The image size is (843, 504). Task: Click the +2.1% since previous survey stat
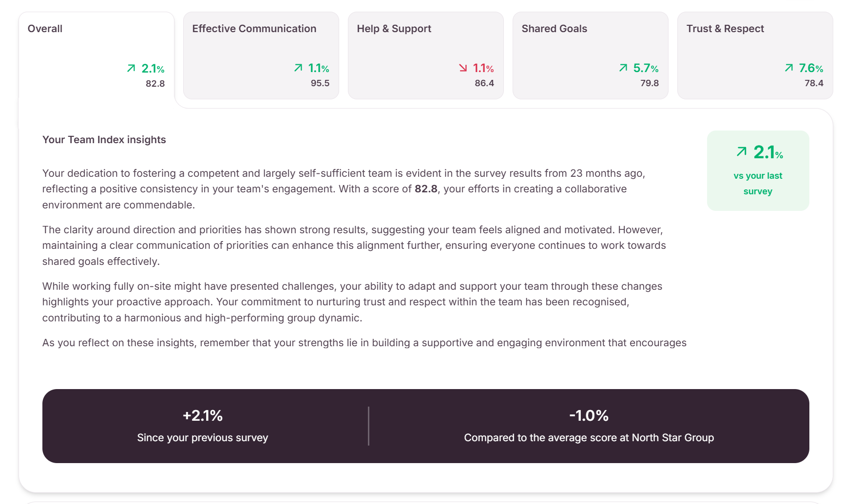pyautogui.click(x=203, y=426)
